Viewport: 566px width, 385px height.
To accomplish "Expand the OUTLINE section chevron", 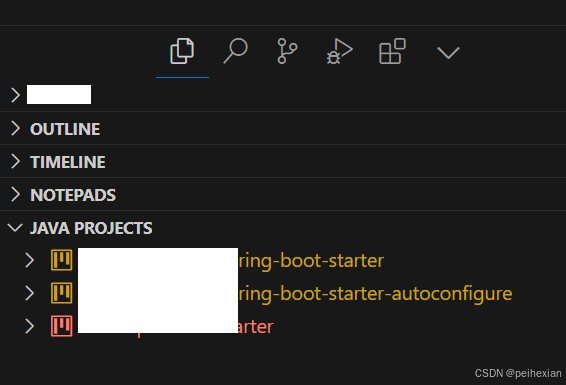I will click(x=15, y=128).
